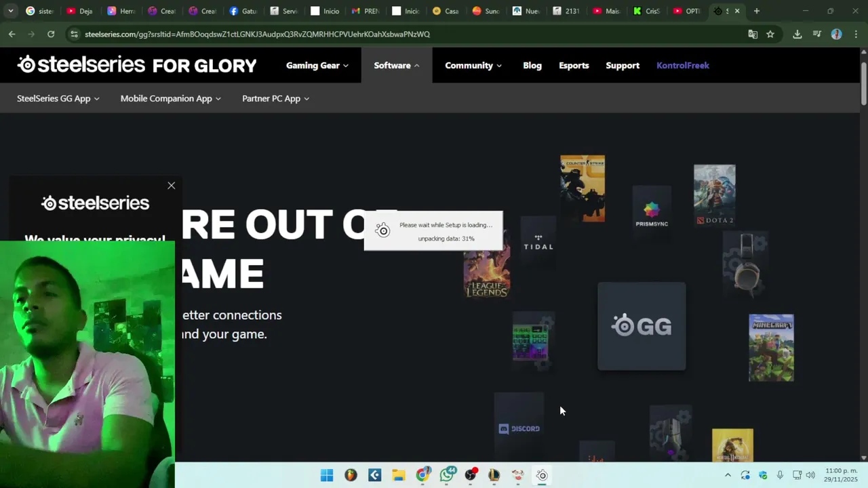
Task: Open the Support page
Action: pos(623,65)
